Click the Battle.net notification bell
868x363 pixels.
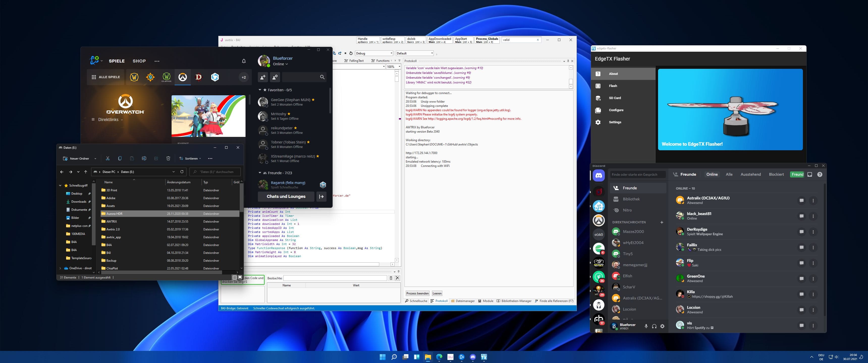point(243,61)
